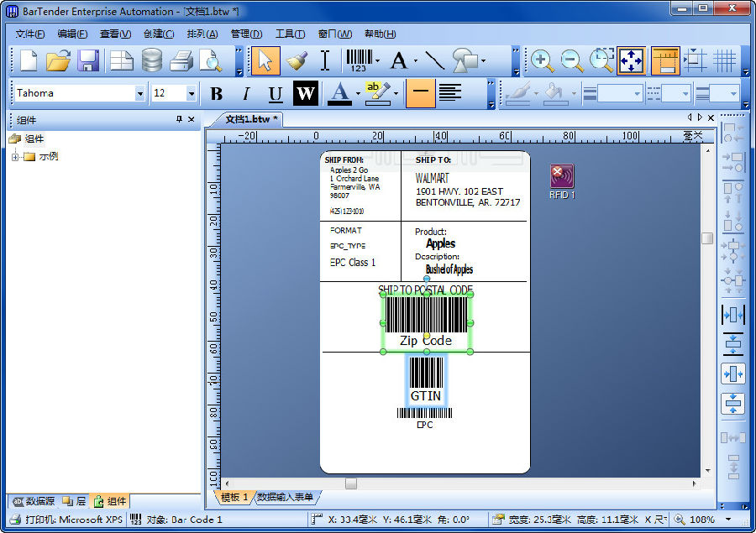The width and height of the screenshot is (756, 533).
Task: Click the Print Preview magnifier icon
Action: 210,60
